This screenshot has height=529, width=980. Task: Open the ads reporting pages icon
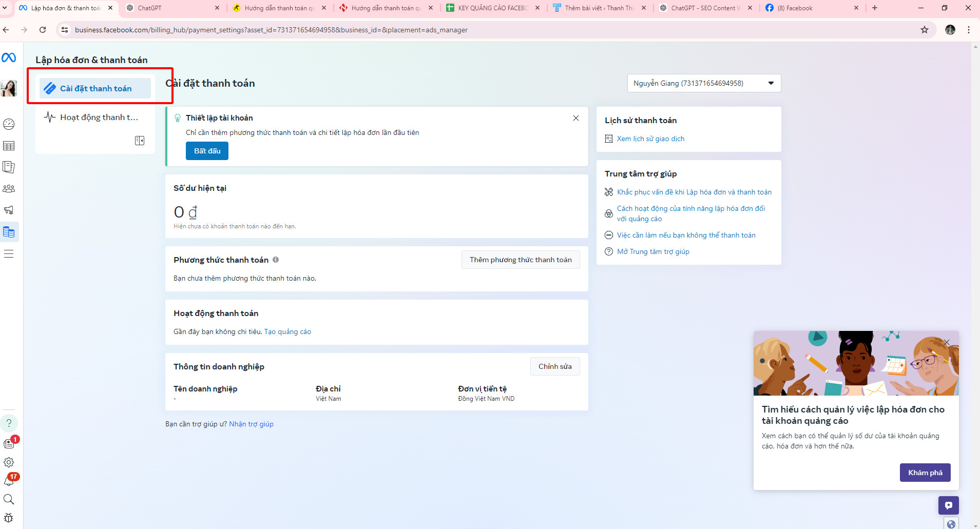coord(9,167)
